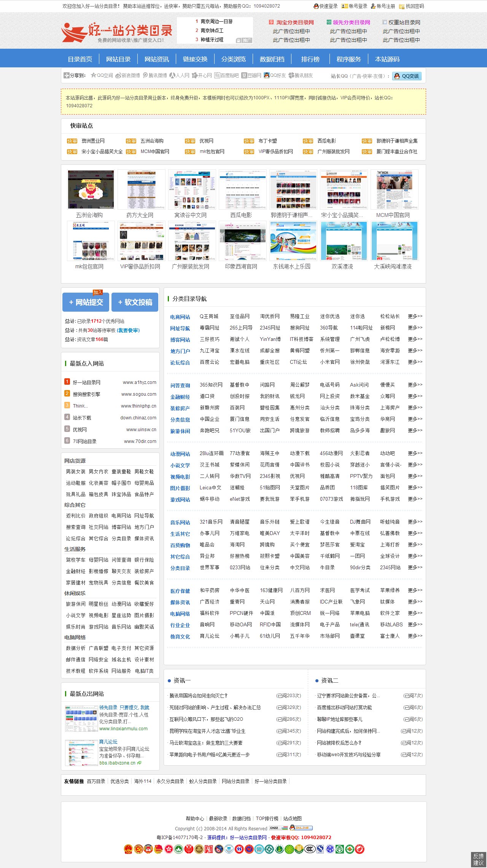This screenshot has width=487, height=868.
Task: Open the 东钱湖水上乐园 site thumbnail
Action: [x=293, y=241]
